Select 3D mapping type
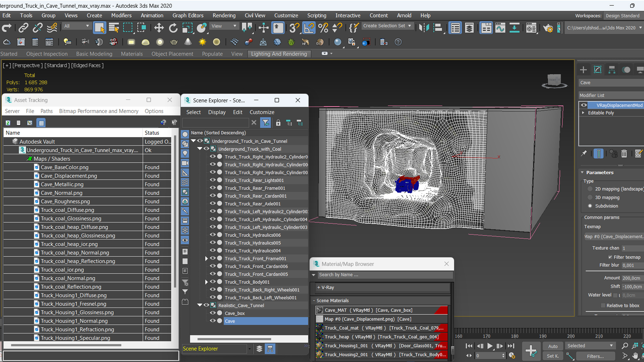This screenshot has width=644, height=362. click(590, 197)
